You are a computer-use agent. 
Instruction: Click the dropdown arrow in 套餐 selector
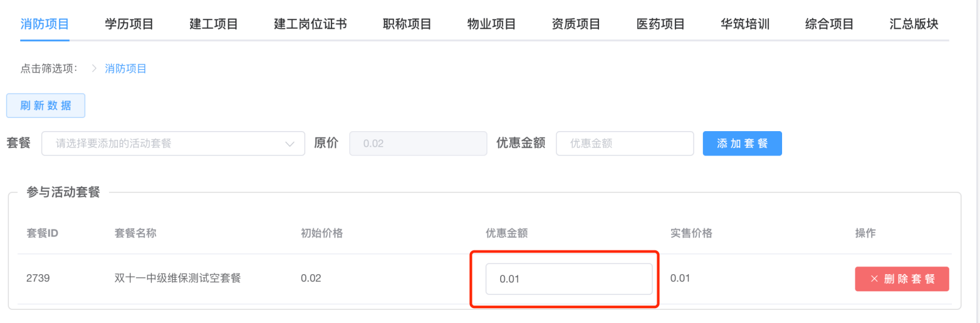pyautogui.click(x=290, y=144)
